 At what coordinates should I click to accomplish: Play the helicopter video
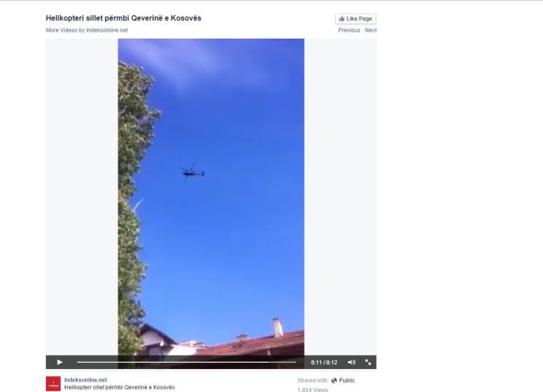pos(59,362)
